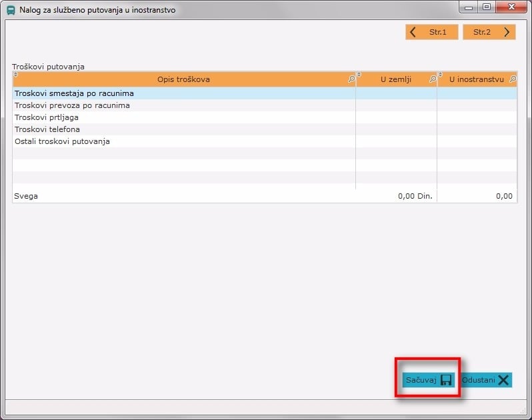Viewport: 532px width, 420px height.
Task: Click search icon in Opis troškova header
Action: pyautogui.click(x=351, y=79)
